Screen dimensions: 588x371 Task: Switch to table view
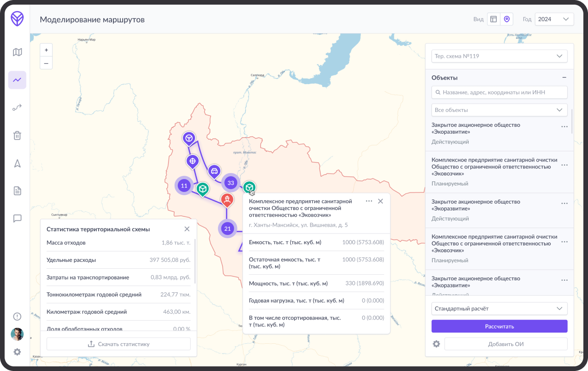494,19
